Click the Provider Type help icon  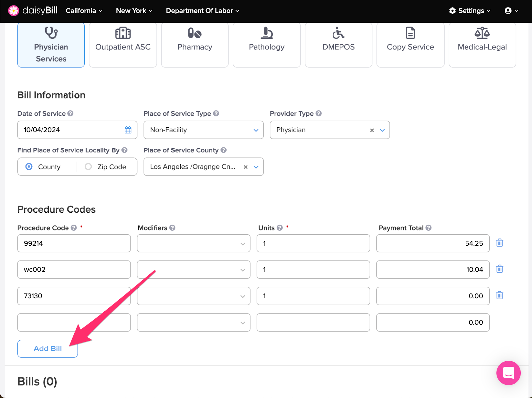[x=319, y=113]
